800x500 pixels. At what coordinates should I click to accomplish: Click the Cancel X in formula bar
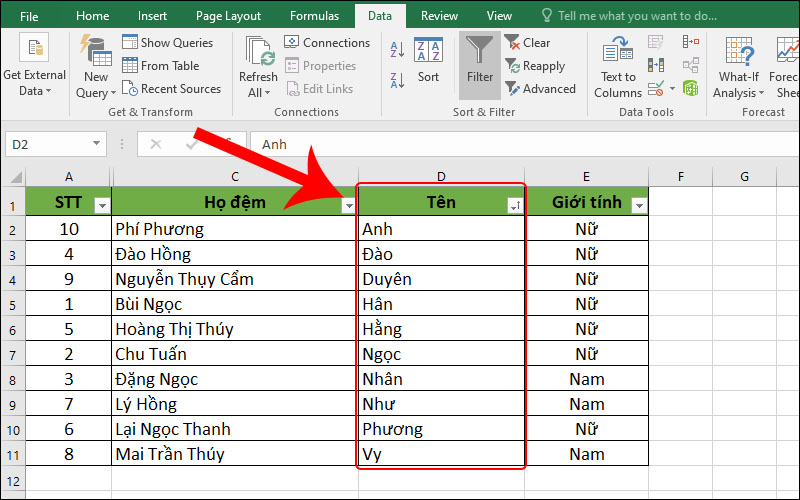point(156,145)
